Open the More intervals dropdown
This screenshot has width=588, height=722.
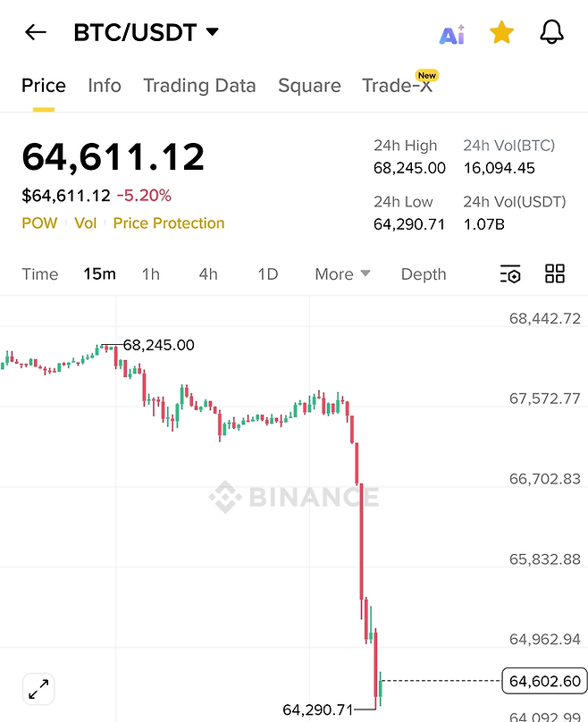pos(342,274)
